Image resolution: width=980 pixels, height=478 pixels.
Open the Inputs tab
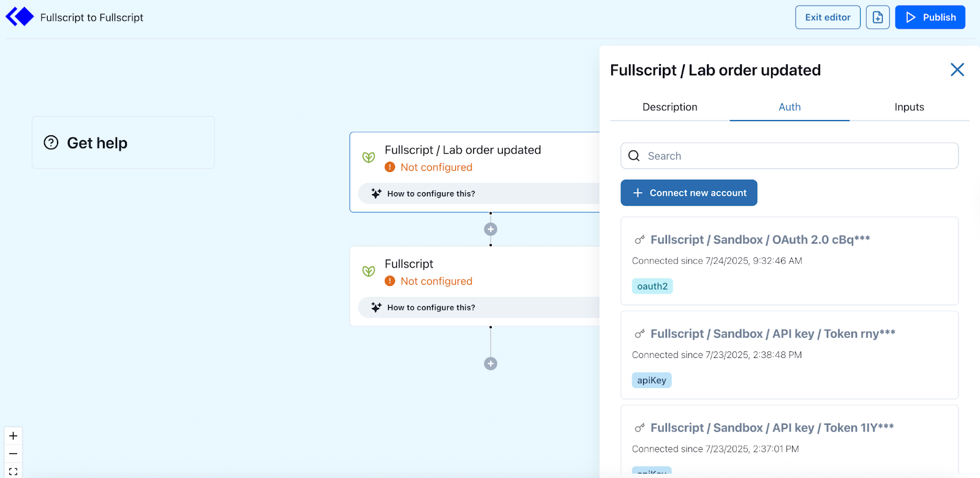click(909, 107)
